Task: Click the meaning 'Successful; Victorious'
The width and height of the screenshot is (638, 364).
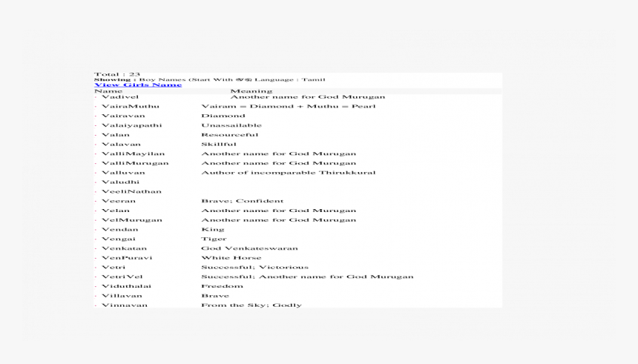Action: 254,267
